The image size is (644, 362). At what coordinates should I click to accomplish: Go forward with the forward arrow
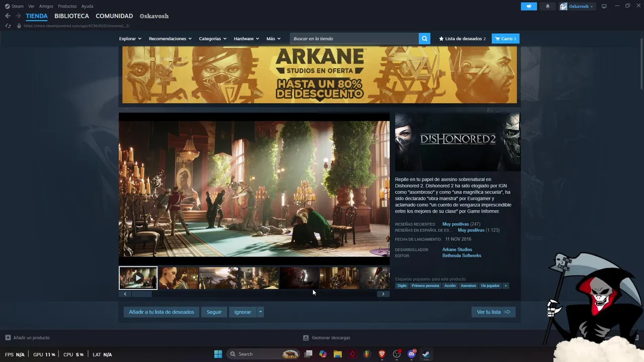click(x=18, y=16)
